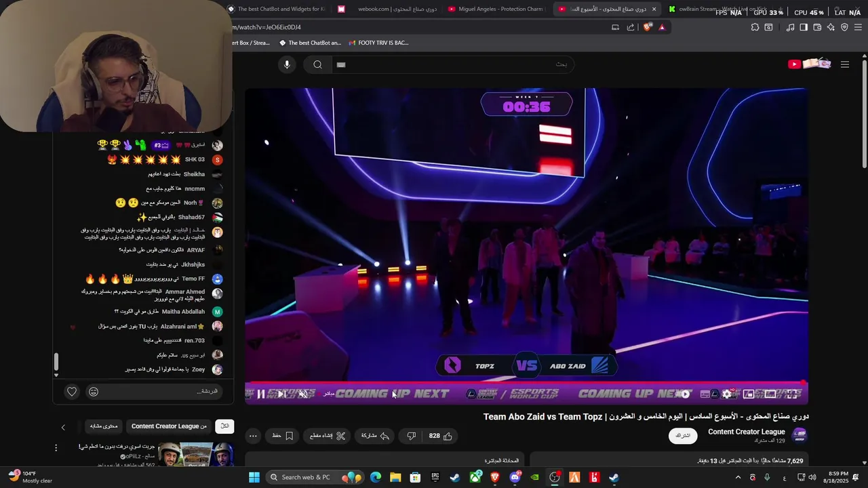868x488 pixels.
Task: Dislike the video
Action: click(411, 436)
